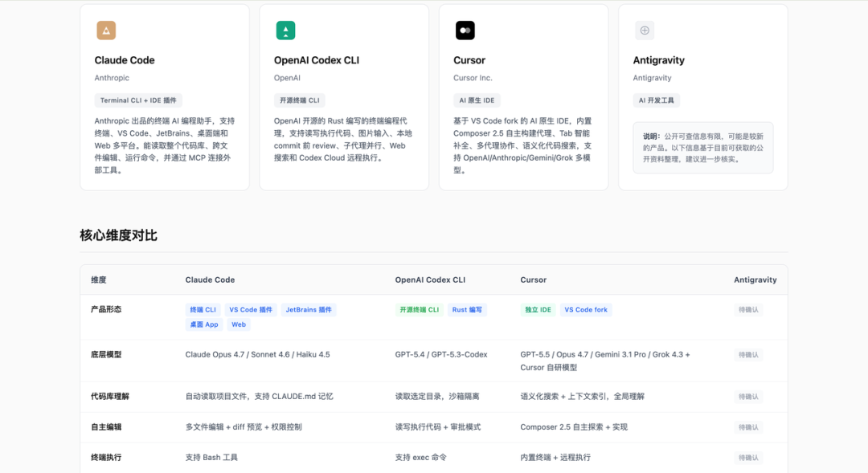Click the "Web" tag in Claude Code column

pyautogui.click(x=239, y=324)
